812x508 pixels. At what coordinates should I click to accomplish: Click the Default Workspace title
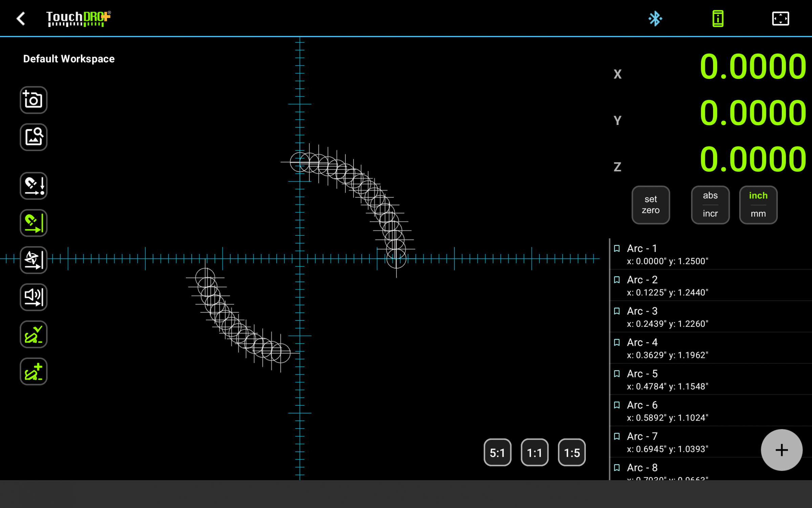click(x=69, y=59)
